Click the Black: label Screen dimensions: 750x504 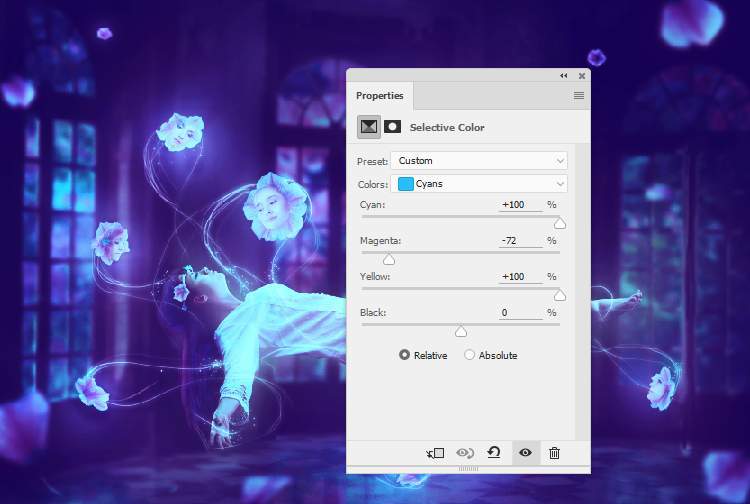tap(373, 313)
